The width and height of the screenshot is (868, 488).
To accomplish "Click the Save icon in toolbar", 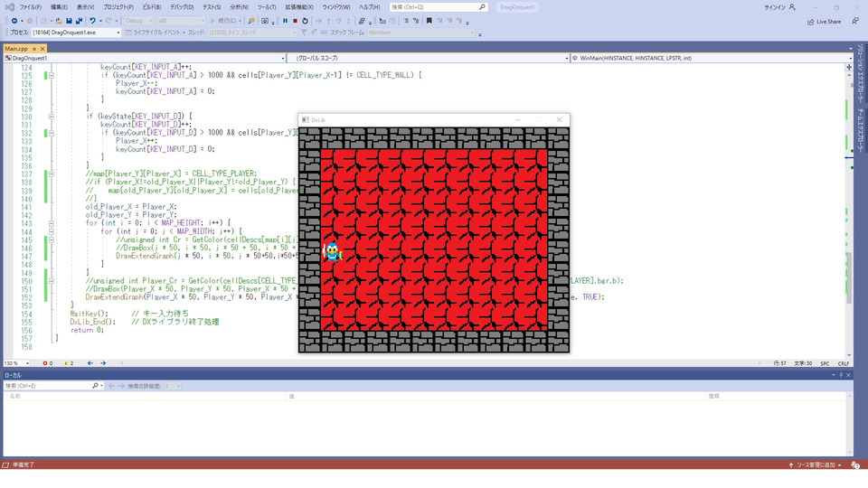I will [70, 21].
